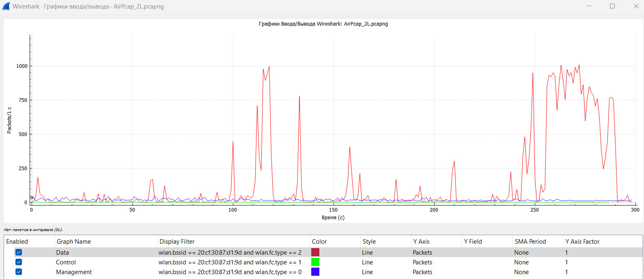Click the 1000 tick label on the Y axis

(22, 66)
